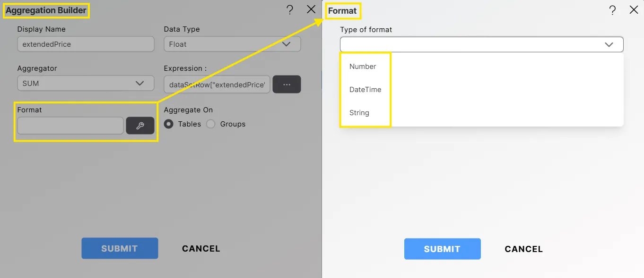Expand the Data Type dropdown

(x=232, y=44)
